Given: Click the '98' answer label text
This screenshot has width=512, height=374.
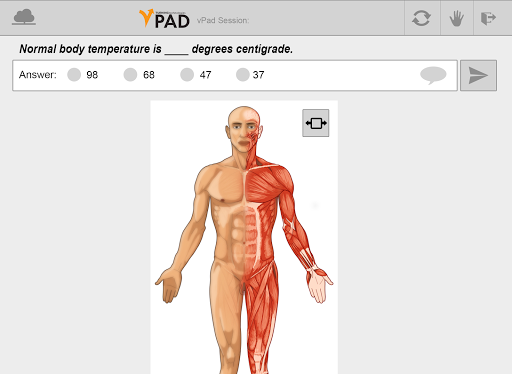Looking at the screenshot, I should coord(92,75).
